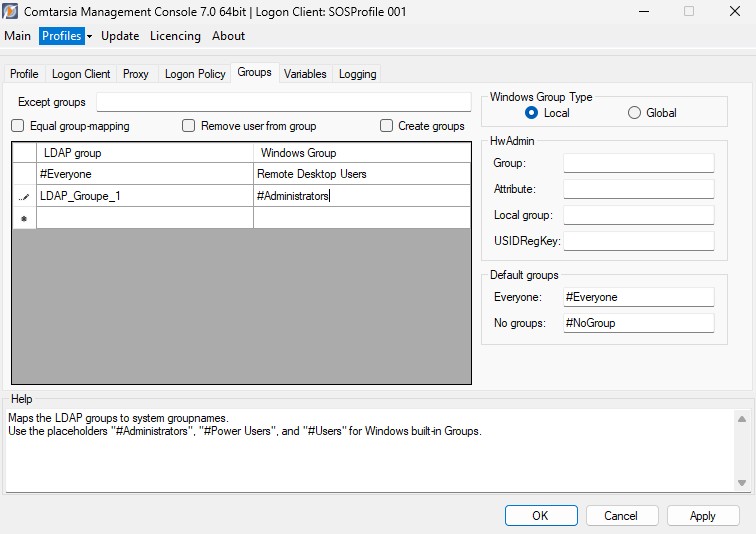Enable the Create groups checkbox
This screenshot has height=534, width=756.
[x=387, y=126]
